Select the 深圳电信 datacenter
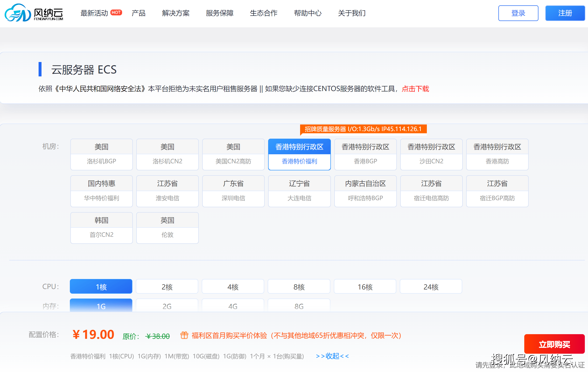 tap(233, 191)
